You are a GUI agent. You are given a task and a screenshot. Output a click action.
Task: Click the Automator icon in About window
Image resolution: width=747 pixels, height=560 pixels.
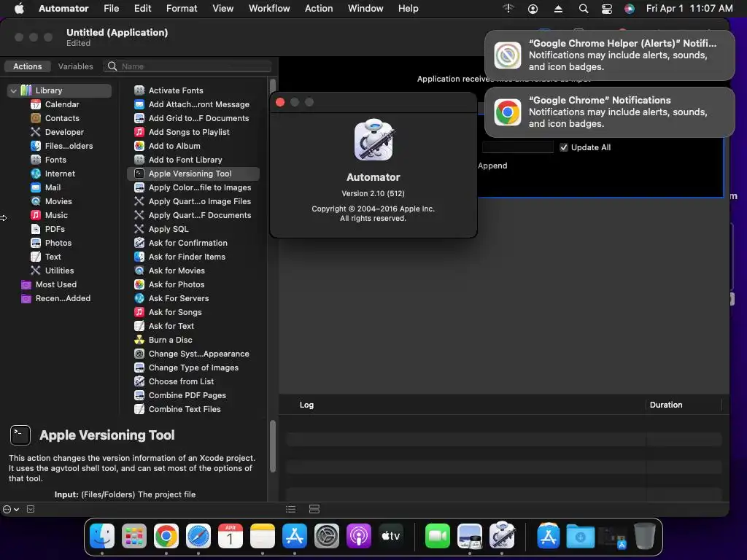[x=373, y=139]
